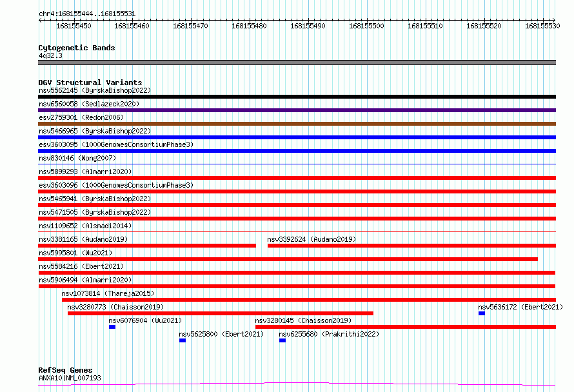Screen dimensions: 574x392
Task: Open the nsv5466965 (ByrskaBishop2022) label
Action: pos(95,131)
